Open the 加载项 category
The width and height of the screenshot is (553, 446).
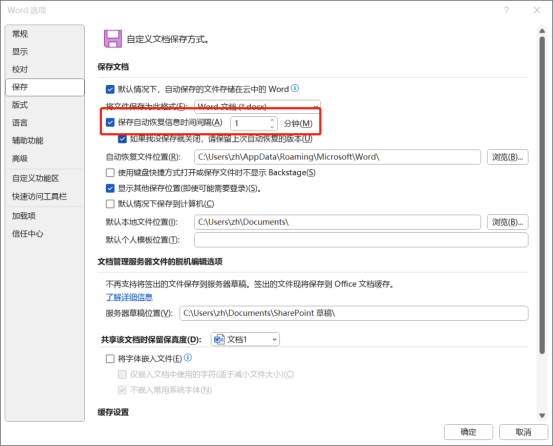45,216
